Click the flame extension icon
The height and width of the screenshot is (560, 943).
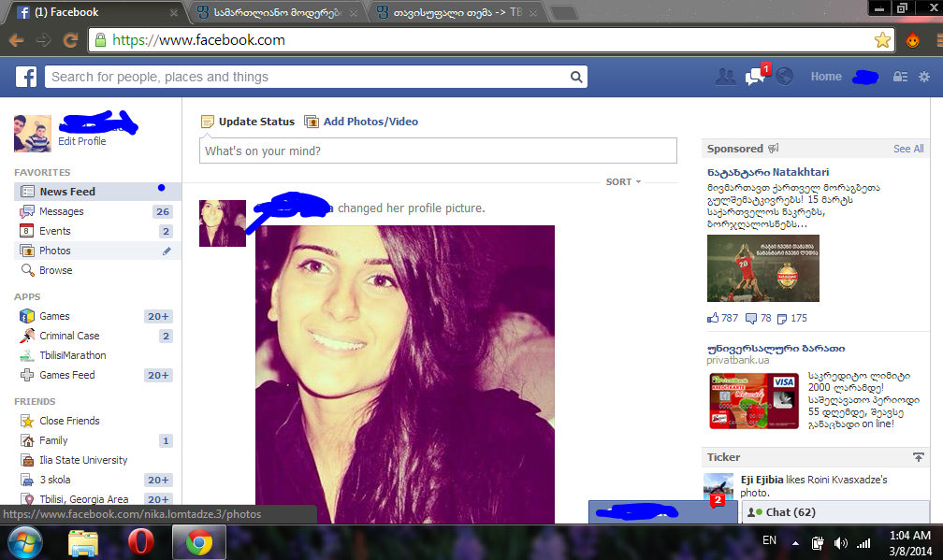[912, 40]
